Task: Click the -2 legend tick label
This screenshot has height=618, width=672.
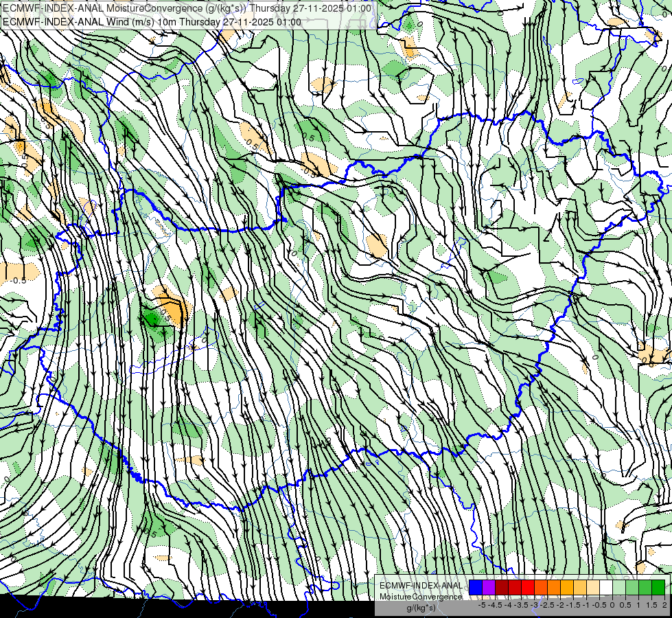Action: click(560, 605)
